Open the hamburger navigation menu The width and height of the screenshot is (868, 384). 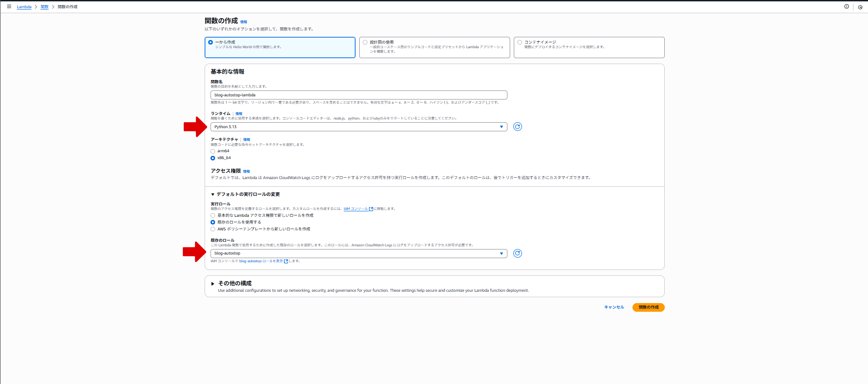pyautogui.click(x=9, y=6)
